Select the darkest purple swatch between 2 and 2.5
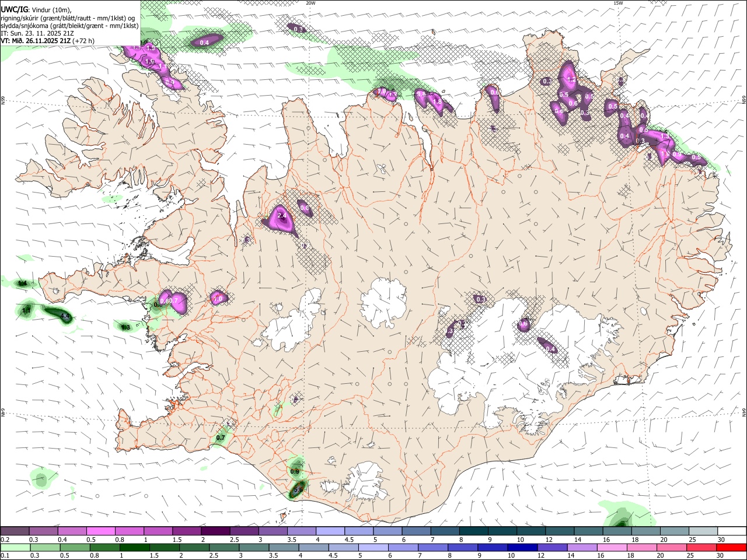The image size is (747, 560). 215,531
